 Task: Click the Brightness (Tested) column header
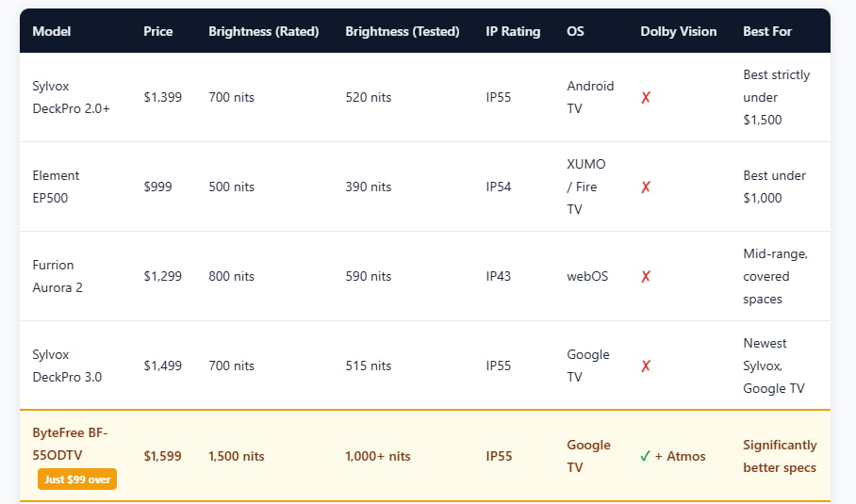[403, 31]
